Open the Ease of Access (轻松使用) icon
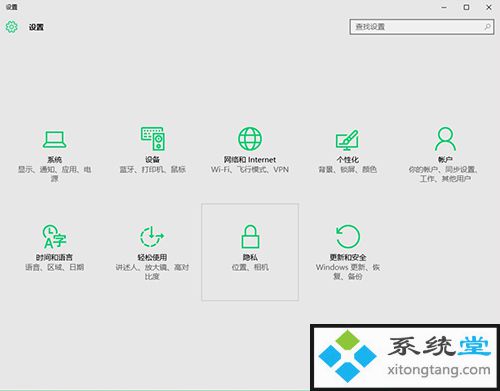The height and width of the screenshot is (391, 500). pos(152,236)
